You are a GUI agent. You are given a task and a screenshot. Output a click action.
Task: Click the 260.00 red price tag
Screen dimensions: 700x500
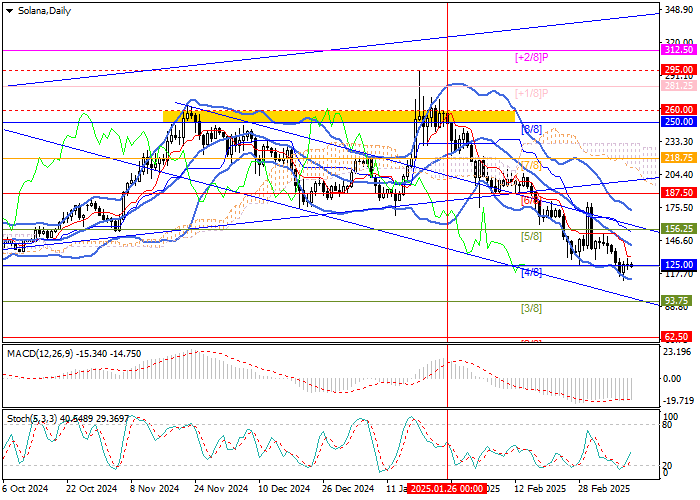pyautogui.click(x=678, y=110)
